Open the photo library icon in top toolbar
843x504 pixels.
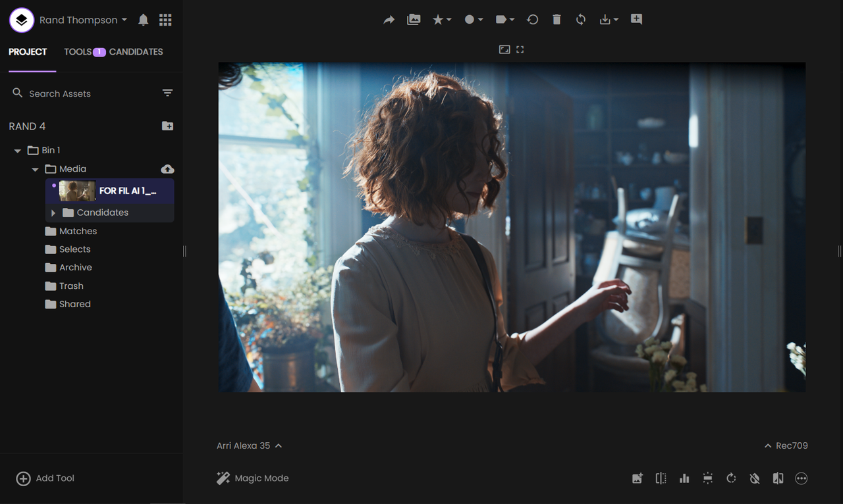414,20
